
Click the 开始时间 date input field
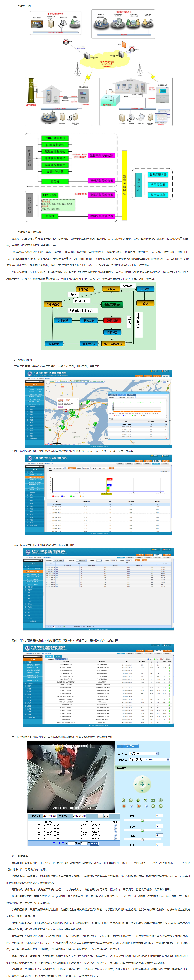pyautogui.click(x=49, y=816)
